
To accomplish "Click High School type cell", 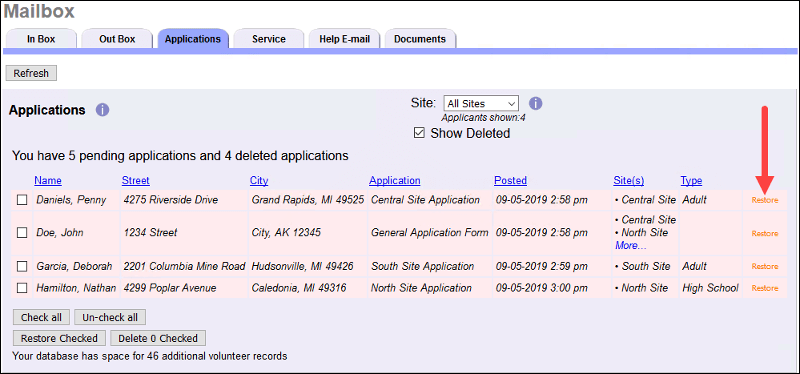I will click(710, 288).
